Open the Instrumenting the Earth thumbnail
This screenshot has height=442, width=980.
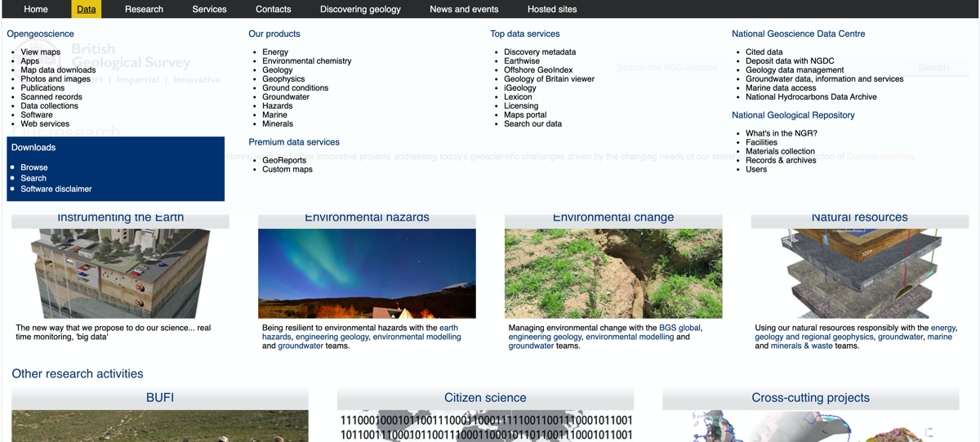tap(120, 273)
